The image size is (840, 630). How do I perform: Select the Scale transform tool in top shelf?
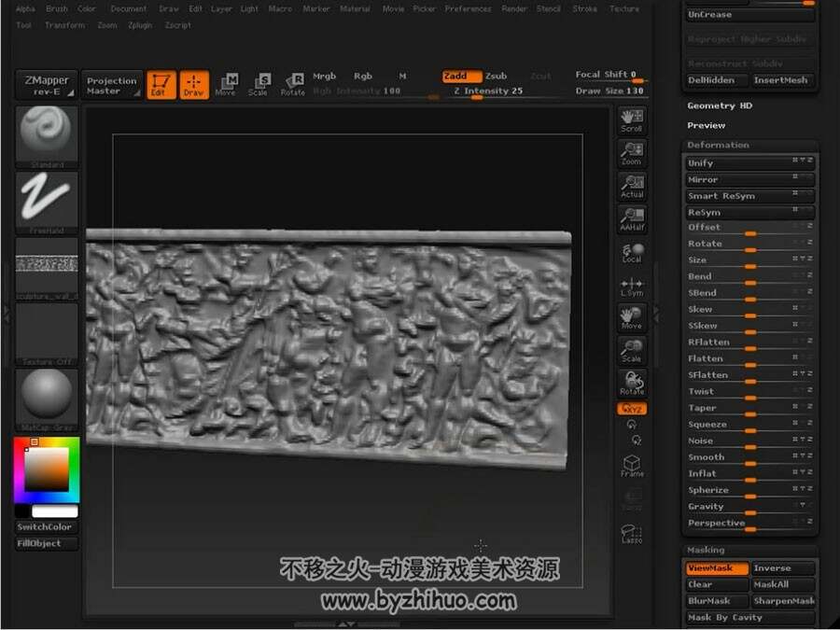[x=259, y=85]
